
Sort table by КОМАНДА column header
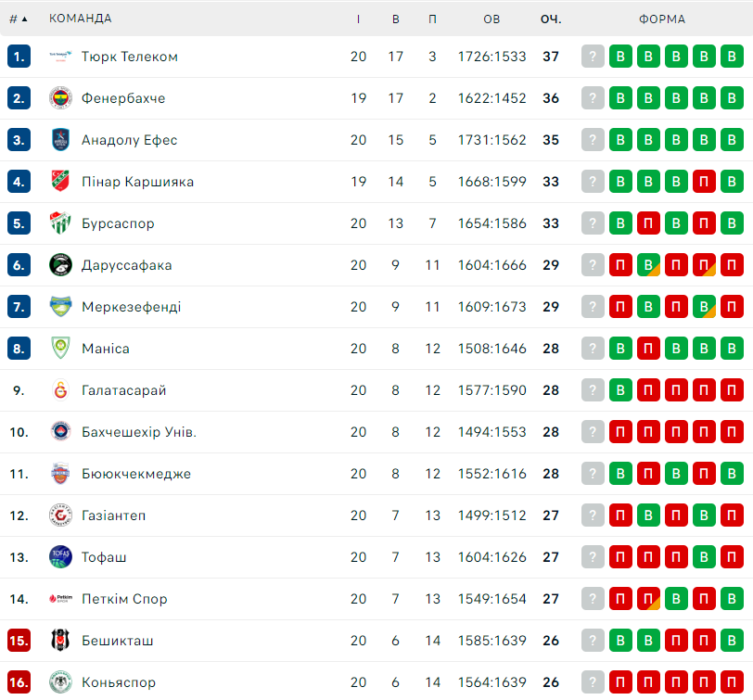[80, 19]
